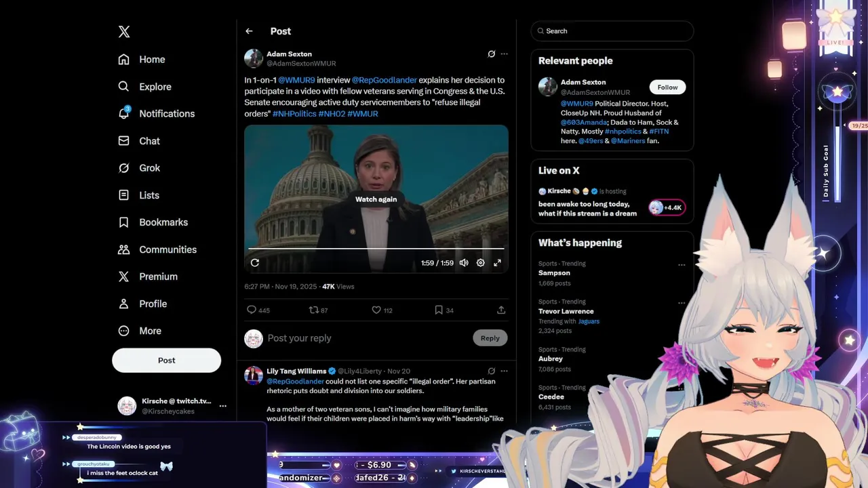The image size is (868, 488).
Task: Click the Post your reply field
Action: pos(366,338)
